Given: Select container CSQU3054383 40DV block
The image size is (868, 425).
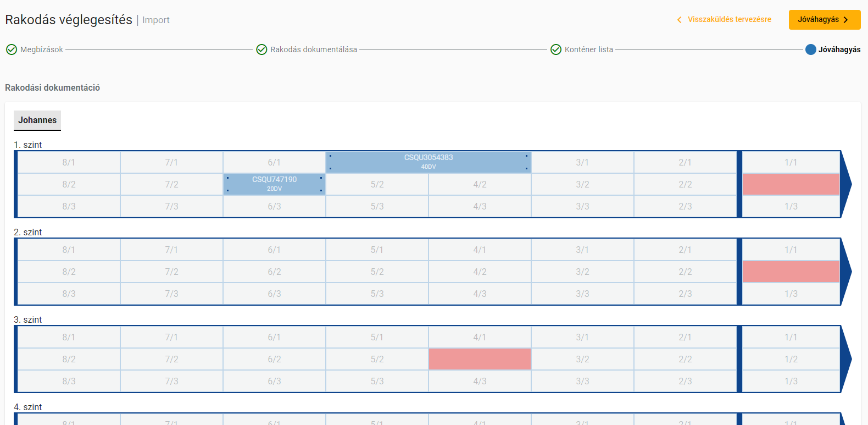Looking at the screenshot, I should pos(429,162).
